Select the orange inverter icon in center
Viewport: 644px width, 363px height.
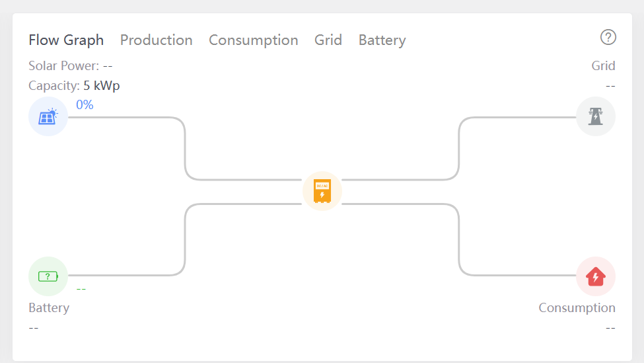322,191
